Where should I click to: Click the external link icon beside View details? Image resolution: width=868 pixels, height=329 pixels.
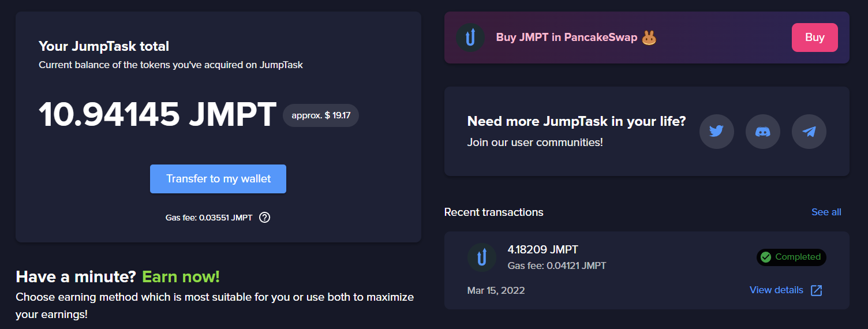[x=816, y=290]
